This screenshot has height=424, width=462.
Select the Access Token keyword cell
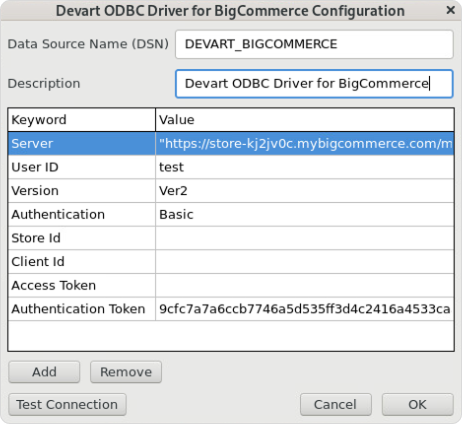pyautogui.click(x=82, y=286)
